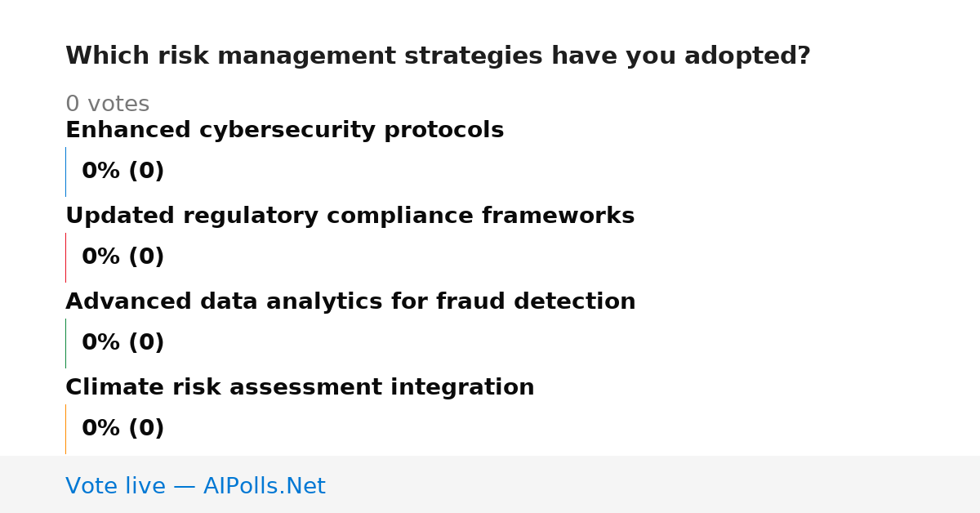Click the red regulatory compliance result bar
This screenshot has height=513, width=980.
click(65, 257)
